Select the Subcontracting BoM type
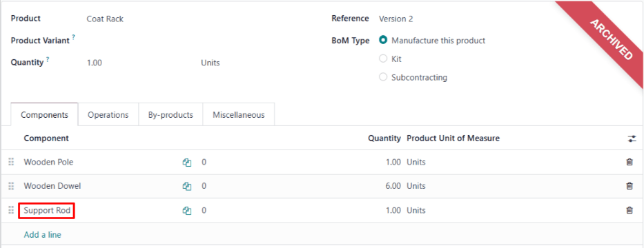Viewport: 644px width, 248px height. click(383, 77)
